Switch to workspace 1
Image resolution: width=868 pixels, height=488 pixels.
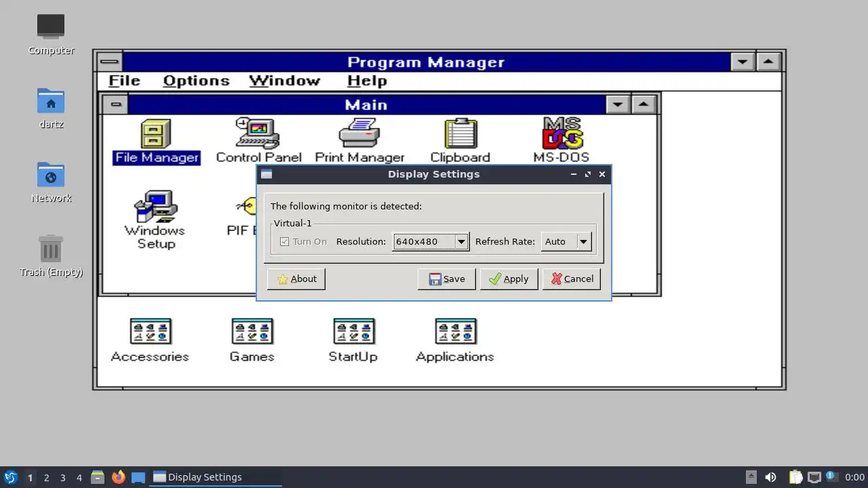point(30,477)
